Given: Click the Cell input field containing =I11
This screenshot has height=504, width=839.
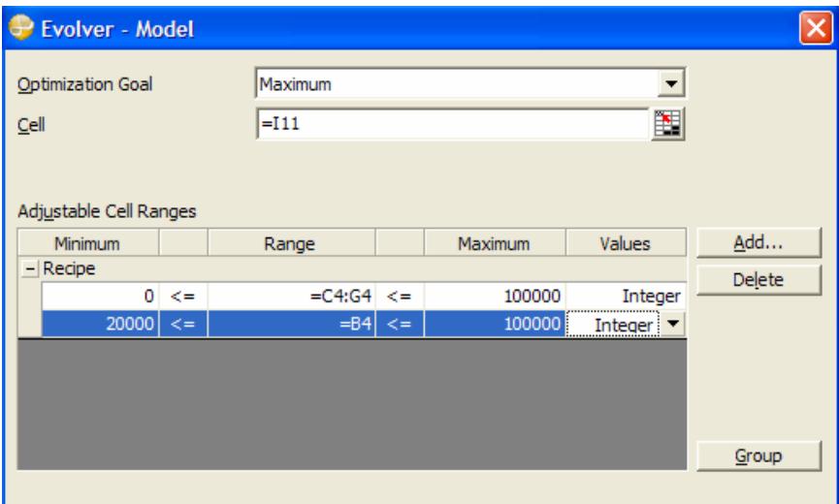Looking at the screenshot, I should click(x=453, y=124).
